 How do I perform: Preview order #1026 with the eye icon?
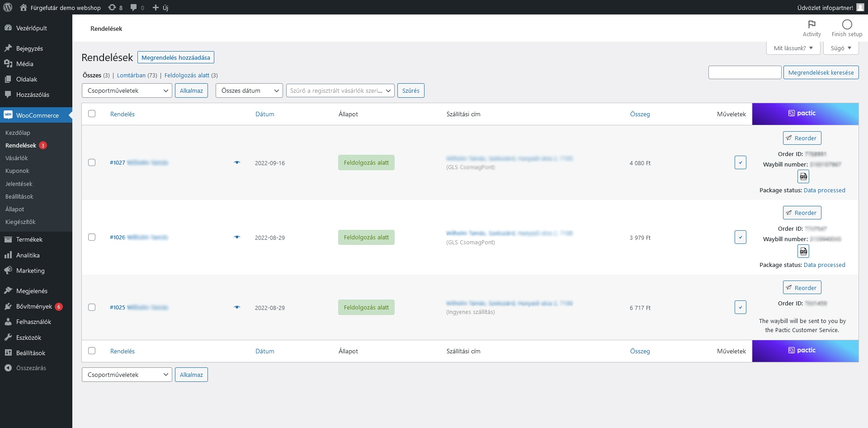tap(237, 237)
